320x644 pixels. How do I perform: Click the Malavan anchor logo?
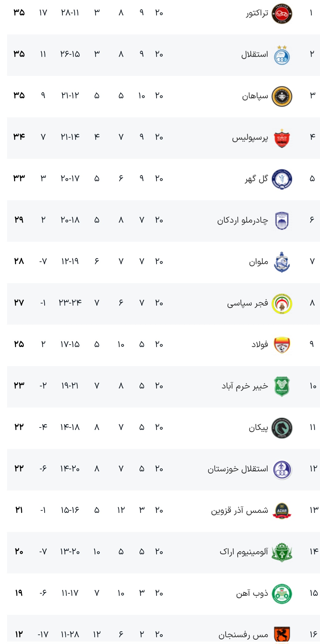pyautogui.click(x=282, y=262)
